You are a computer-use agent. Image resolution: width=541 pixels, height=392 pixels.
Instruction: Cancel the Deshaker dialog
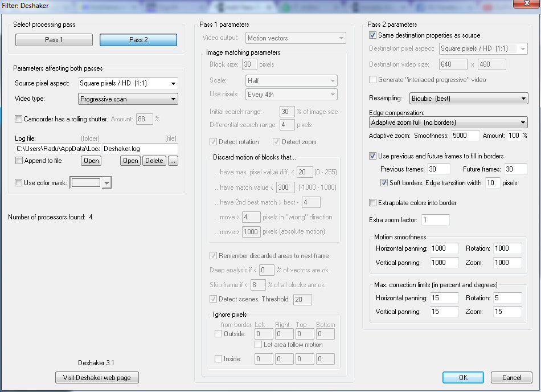[x=512, y=378]
